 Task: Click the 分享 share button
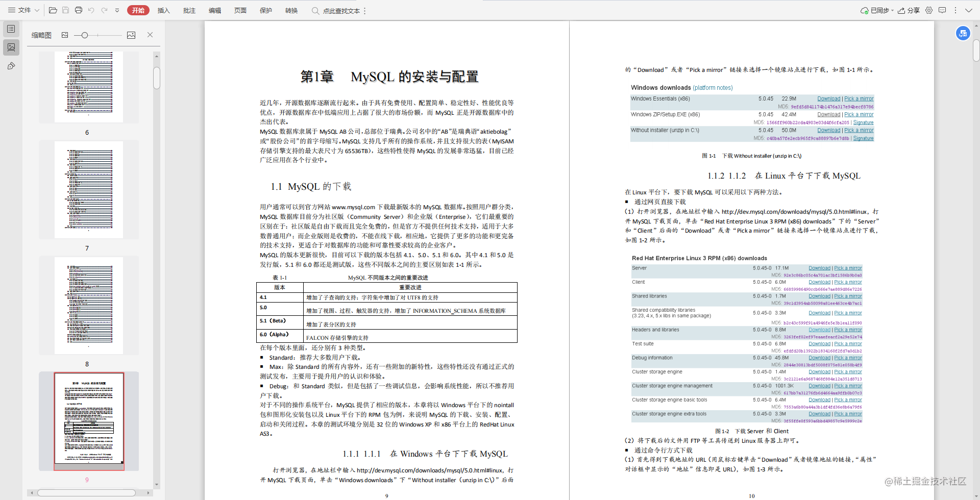point(909,10)
